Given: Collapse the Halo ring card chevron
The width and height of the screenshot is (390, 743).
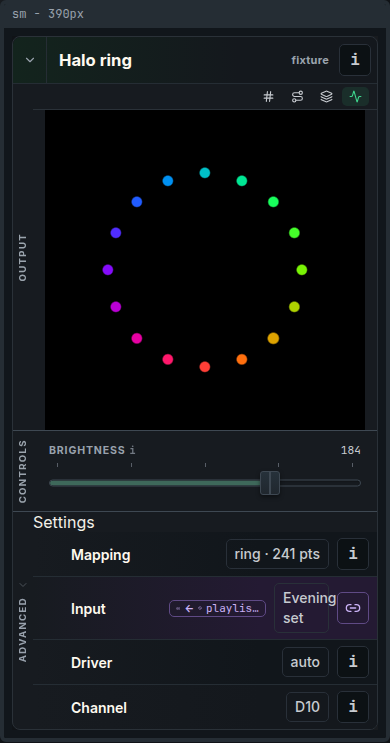Looking at the screenshot, I should coord(30,60).
